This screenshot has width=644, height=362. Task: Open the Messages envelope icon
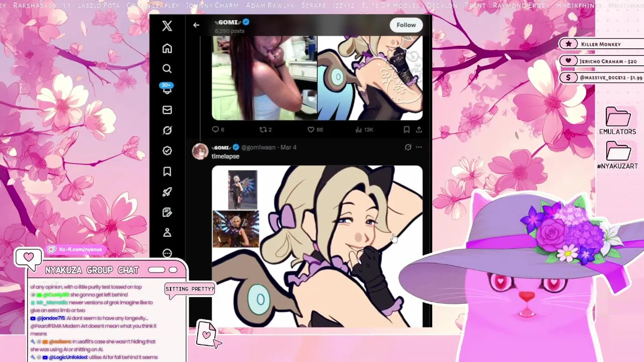point(167,110)
